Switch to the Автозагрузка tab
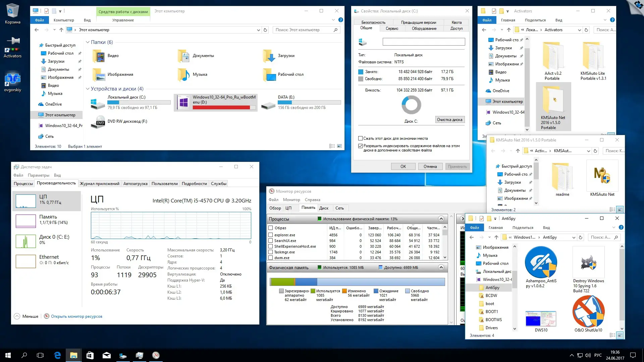The height and width of the screenshot is (362, 644). tap(135, 184)
